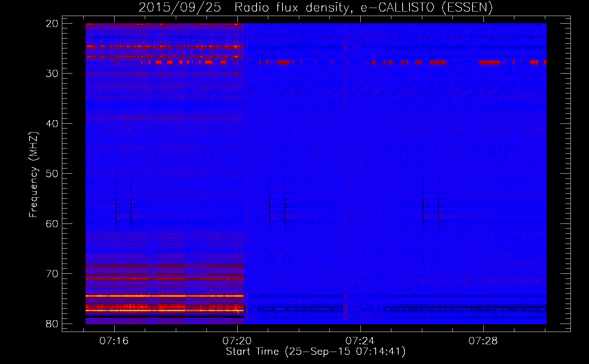Select the 07:16 time tick label

coord(114,341)
